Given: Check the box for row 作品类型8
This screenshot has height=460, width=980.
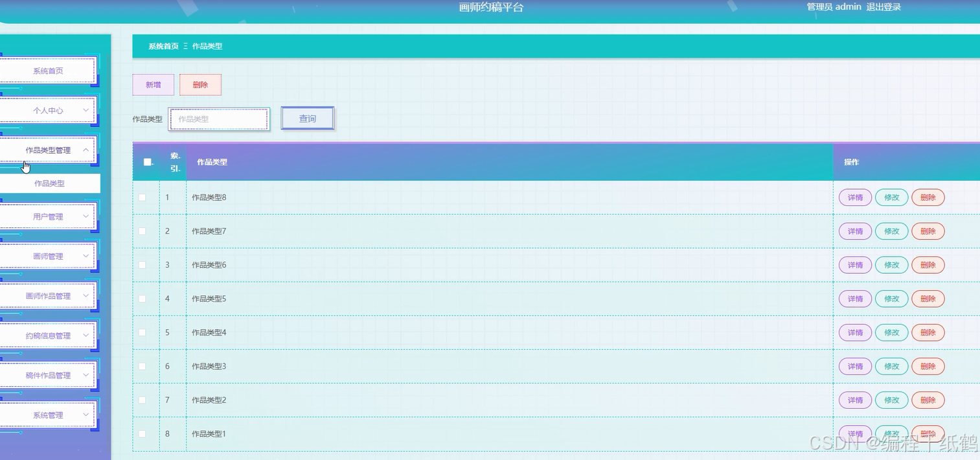Looking at the screenshot, I should 142,198.
